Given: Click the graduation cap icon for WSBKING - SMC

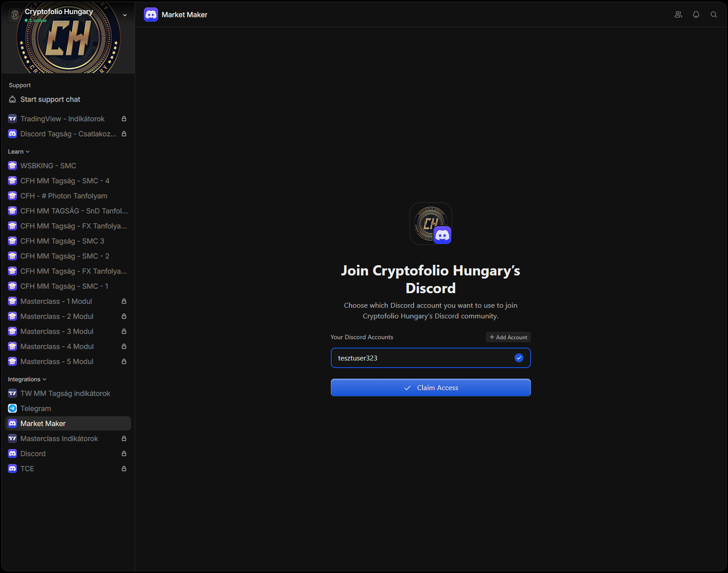Looking at the screenshot, I should coord(12,166).
